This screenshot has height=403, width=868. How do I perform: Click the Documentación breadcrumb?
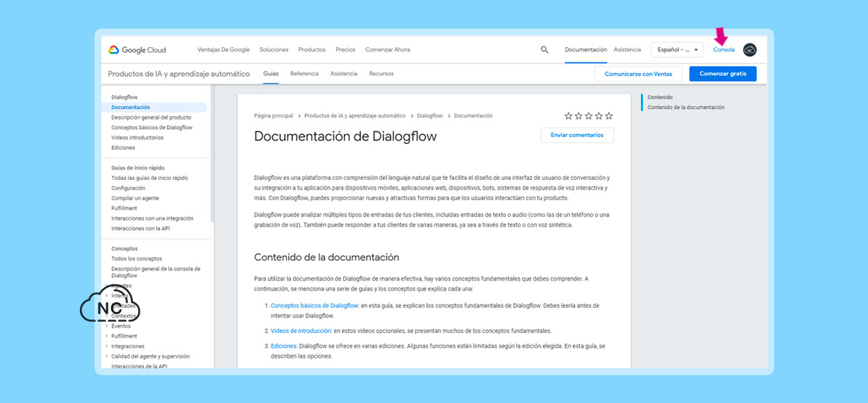473,116
